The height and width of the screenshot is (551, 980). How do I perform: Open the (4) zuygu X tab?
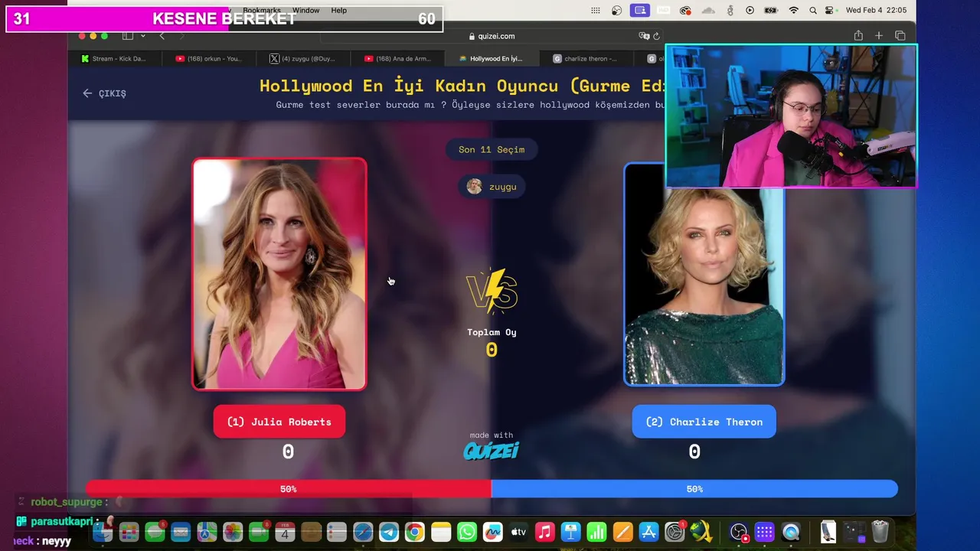point(302,58)
